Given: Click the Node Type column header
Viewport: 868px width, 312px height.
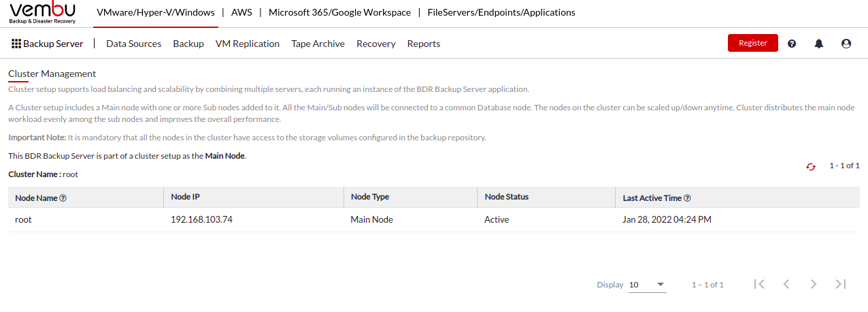Looking at the screenshot, I should [x=370, y=197].
